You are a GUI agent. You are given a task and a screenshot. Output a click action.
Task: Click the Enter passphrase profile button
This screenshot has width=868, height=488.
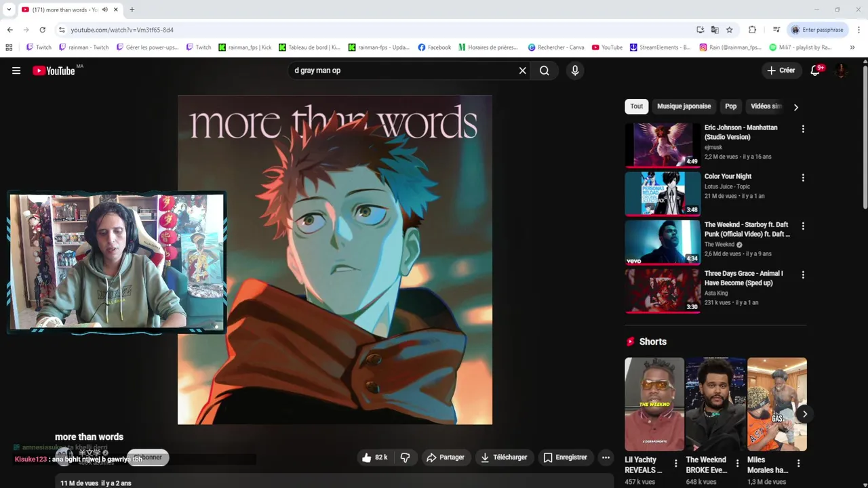pyautogui.click(x=817, y=30)
